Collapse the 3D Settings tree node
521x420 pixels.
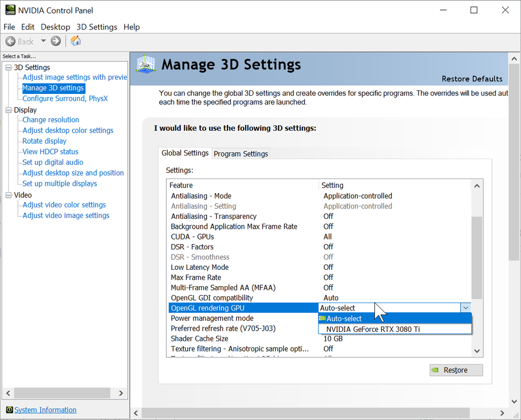coord(8,68)
